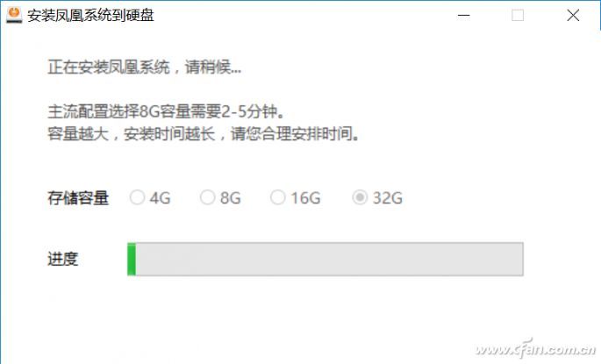Click the greyed-out maximize window button

(518, 15)
